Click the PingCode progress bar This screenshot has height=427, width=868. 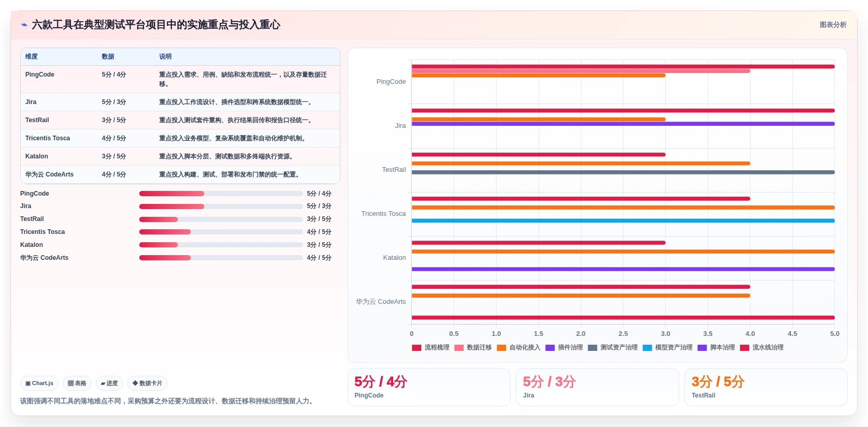tap(221, 194)
